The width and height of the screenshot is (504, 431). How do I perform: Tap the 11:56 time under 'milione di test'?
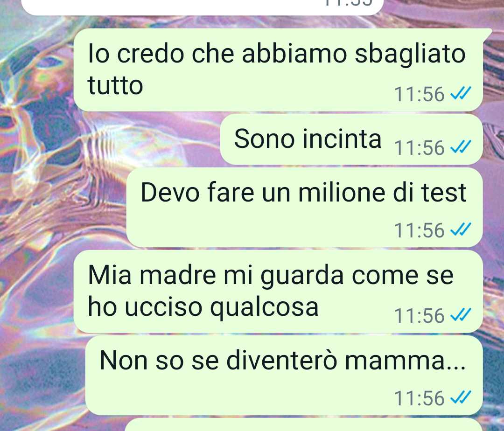[419, 230]
